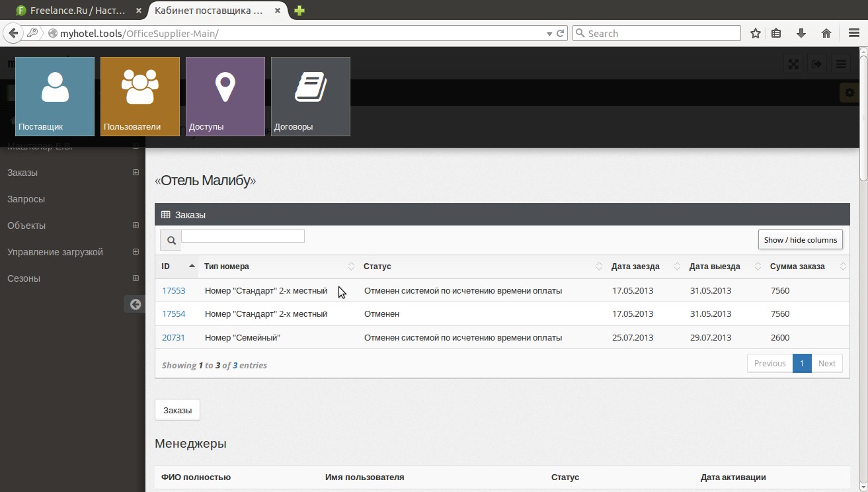Expand the Объекты sidebar section plus

click(x=136, y=225)
